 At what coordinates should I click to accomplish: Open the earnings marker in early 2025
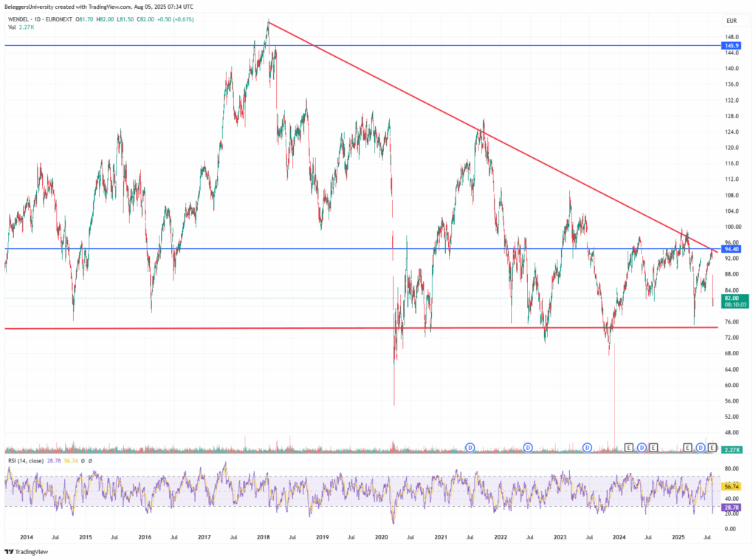(688, 448)
